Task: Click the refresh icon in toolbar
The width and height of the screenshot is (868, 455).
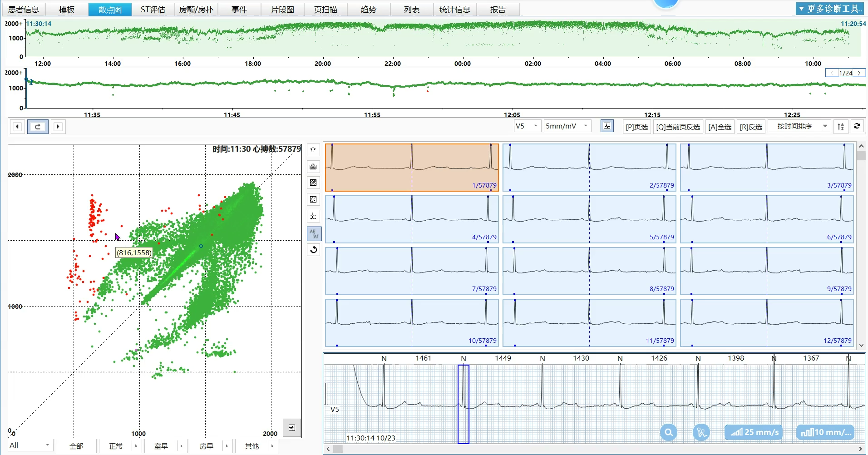Action: coord(857,126)
